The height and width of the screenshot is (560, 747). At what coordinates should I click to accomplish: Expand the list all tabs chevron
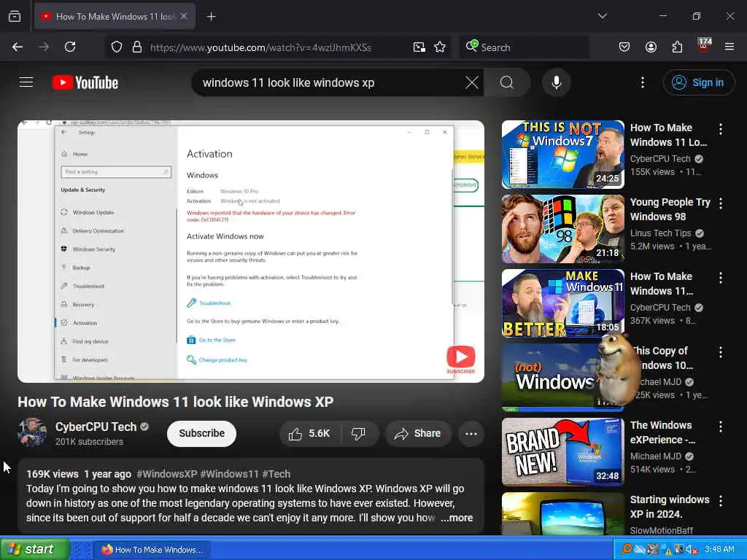(602, 16)
